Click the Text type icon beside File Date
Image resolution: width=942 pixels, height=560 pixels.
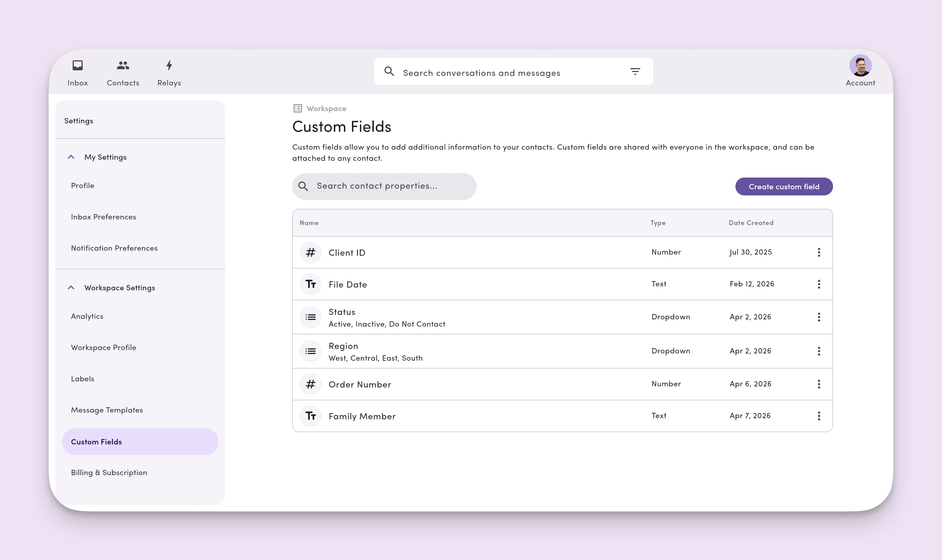(310, 284)
